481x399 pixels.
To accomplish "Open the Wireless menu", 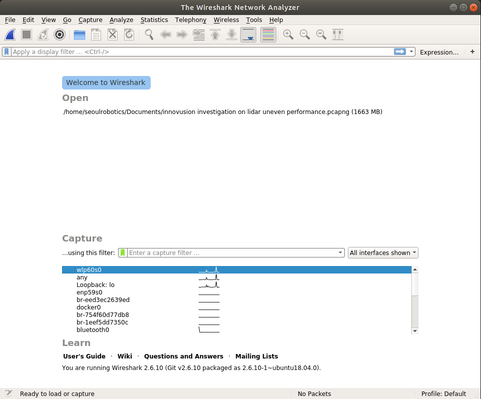I will (x=226, y=20).
